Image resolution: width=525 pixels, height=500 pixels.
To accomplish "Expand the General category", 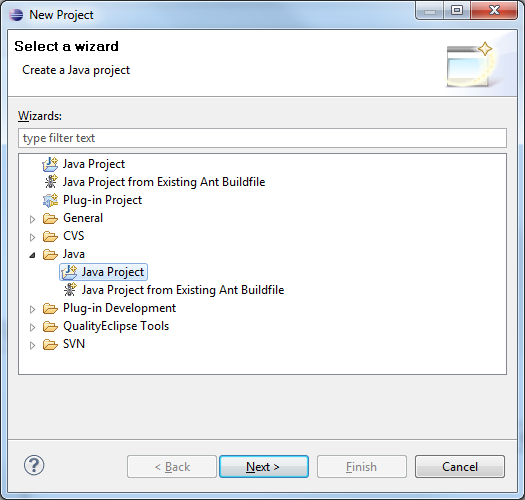I will coord(32,219).
